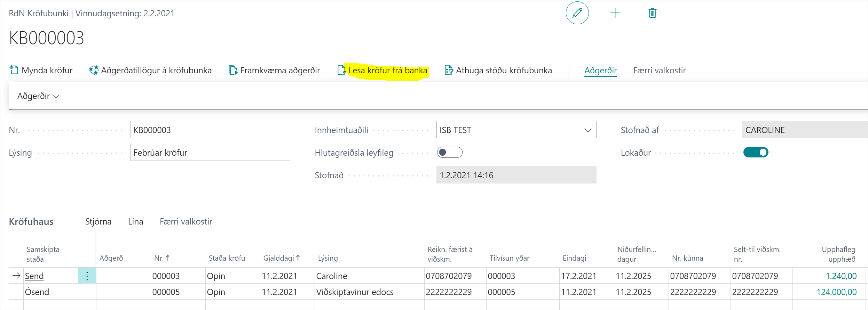
Task: Click the Send status link
Action: [x=34, y=276]
